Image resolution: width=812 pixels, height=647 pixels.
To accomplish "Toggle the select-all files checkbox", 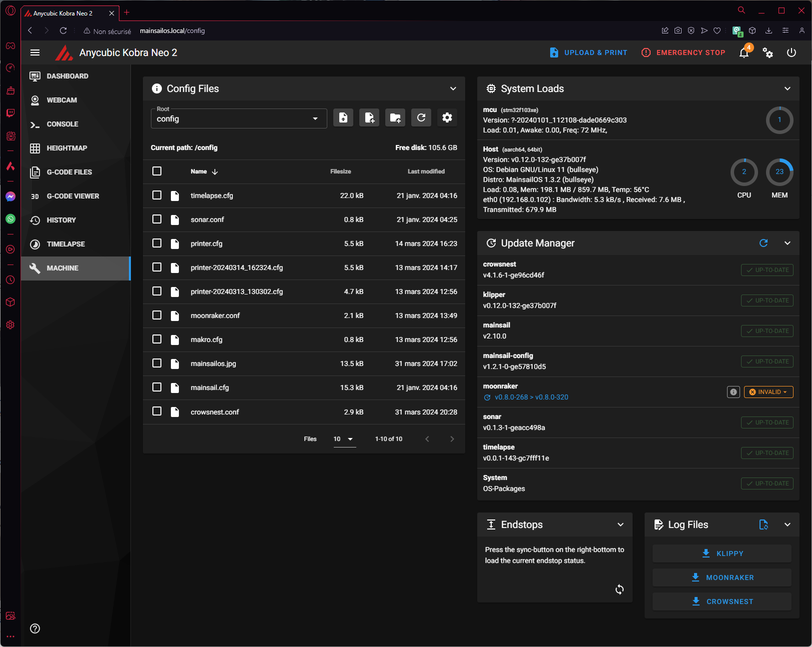I will click(157, 171).
